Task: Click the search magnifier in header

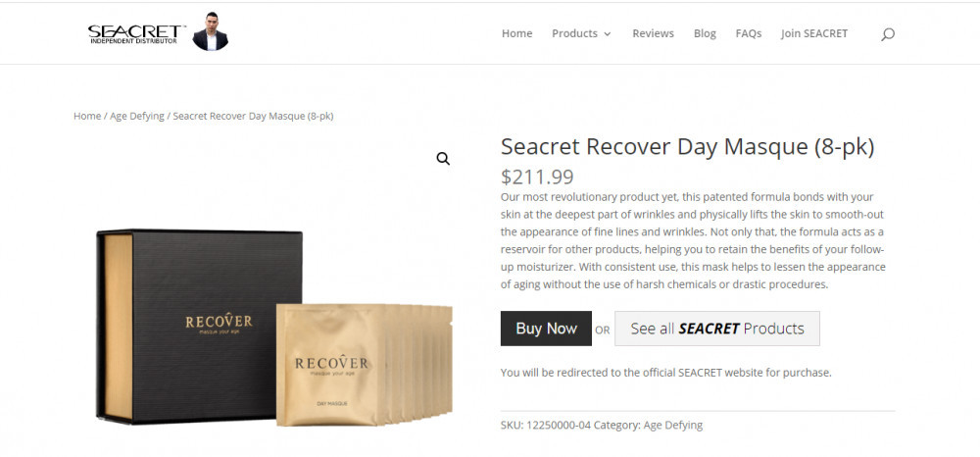Action: 888,34
